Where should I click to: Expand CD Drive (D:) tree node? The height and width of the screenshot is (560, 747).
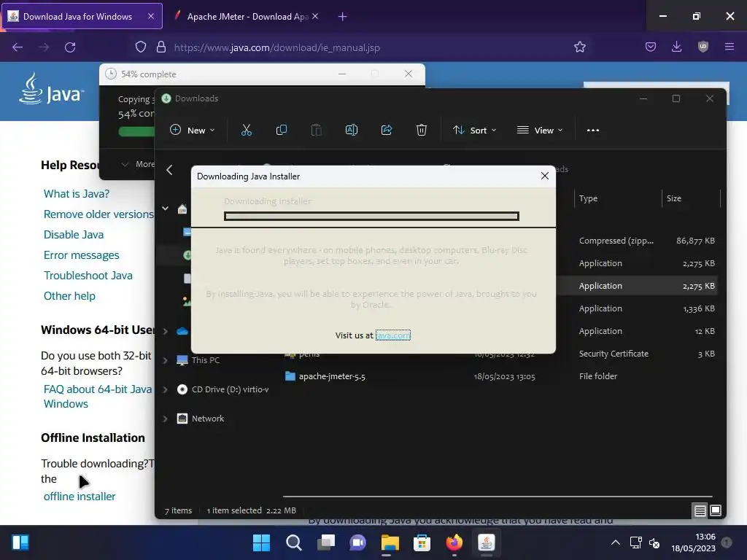point(166,389)
